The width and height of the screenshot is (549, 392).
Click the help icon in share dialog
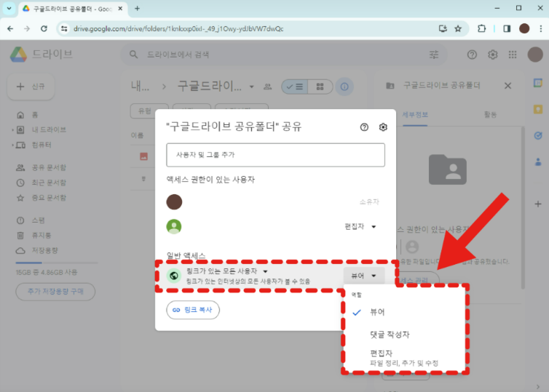(x=364, y=127)
